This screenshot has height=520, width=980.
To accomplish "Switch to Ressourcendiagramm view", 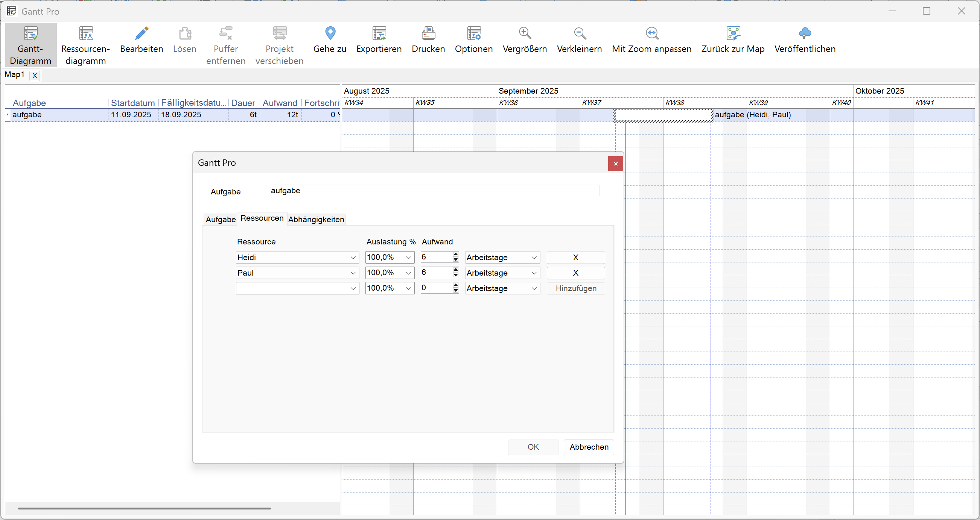I will 85,45.
